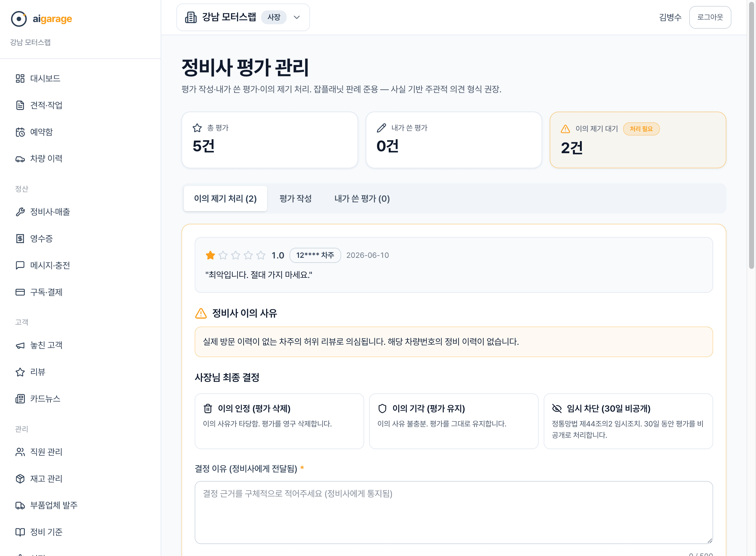756x556 pixels.
Task: Click the 리뷰 star icon in sidebar
Action: 20,372
